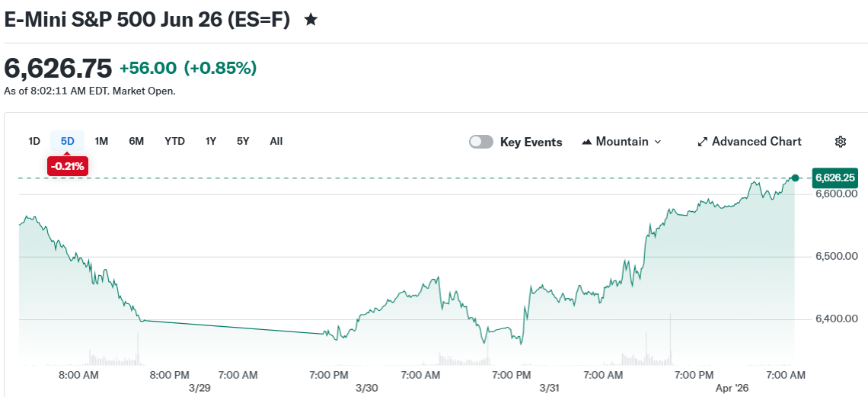Click the E-Mini S&P 500 title
This screenshot has height=397, width=868.
tap(147, 21)
